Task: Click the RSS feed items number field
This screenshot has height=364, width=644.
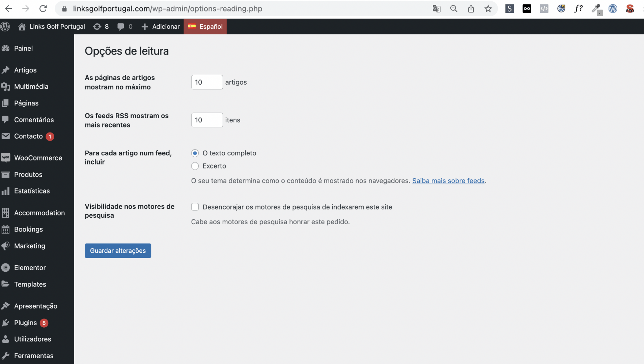Action: pos(207,120)
